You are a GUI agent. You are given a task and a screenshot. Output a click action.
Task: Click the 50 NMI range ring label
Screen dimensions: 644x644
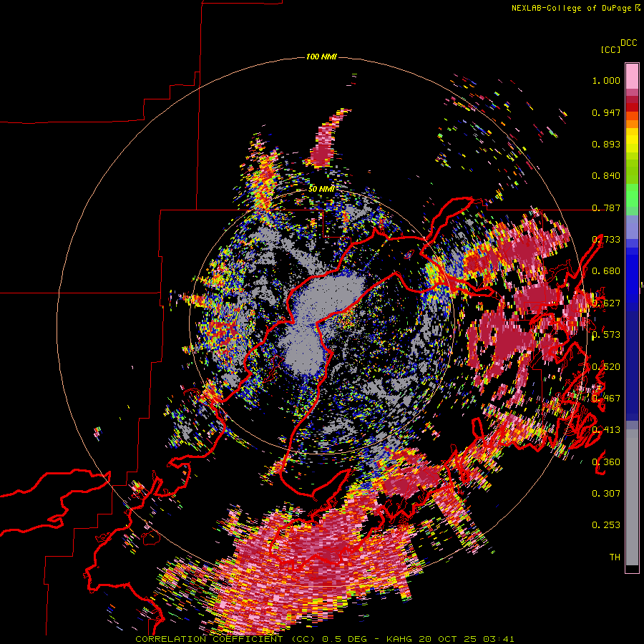coord(321,189)
